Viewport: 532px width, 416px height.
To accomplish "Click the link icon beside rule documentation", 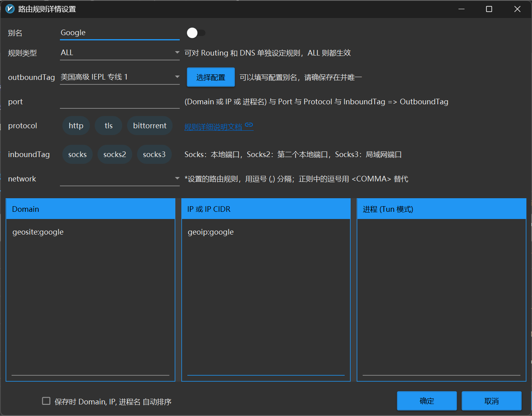I will point(249,125).
